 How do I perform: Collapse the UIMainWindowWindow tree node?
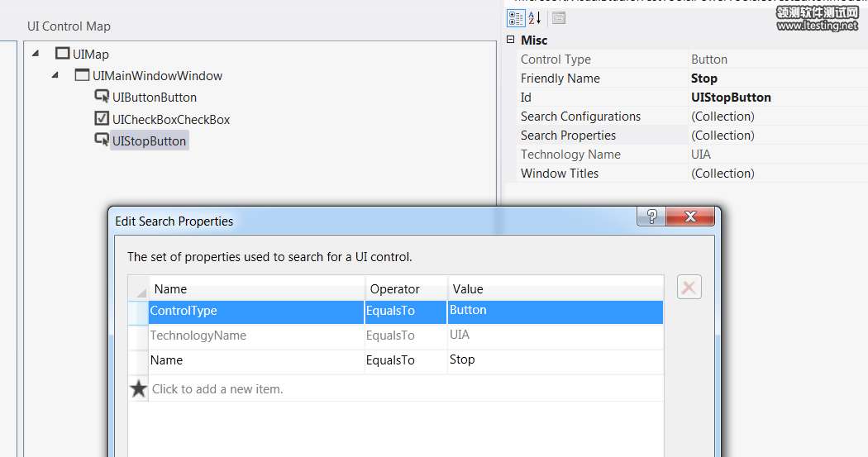55,76
